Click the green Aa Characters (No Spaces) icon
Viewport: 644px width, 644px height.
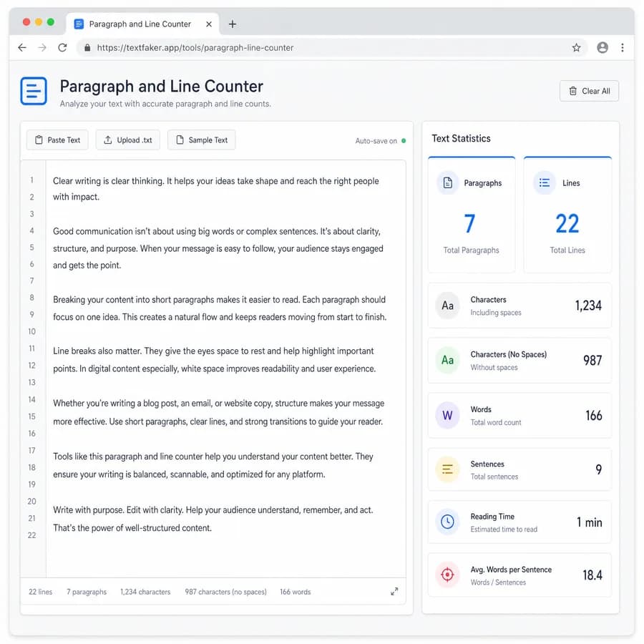click(x=447, y=360)
